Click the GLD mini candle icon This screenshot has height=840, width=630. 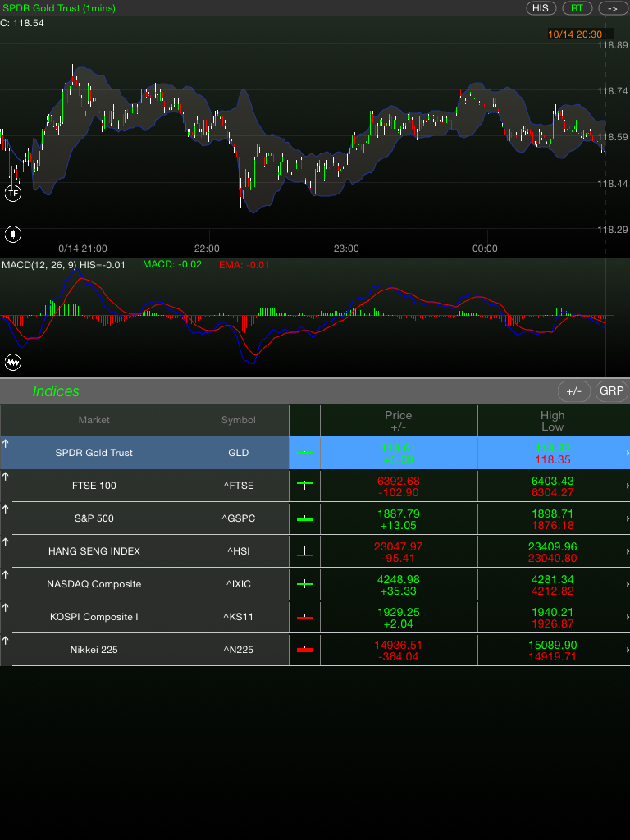tap(305, 453)
